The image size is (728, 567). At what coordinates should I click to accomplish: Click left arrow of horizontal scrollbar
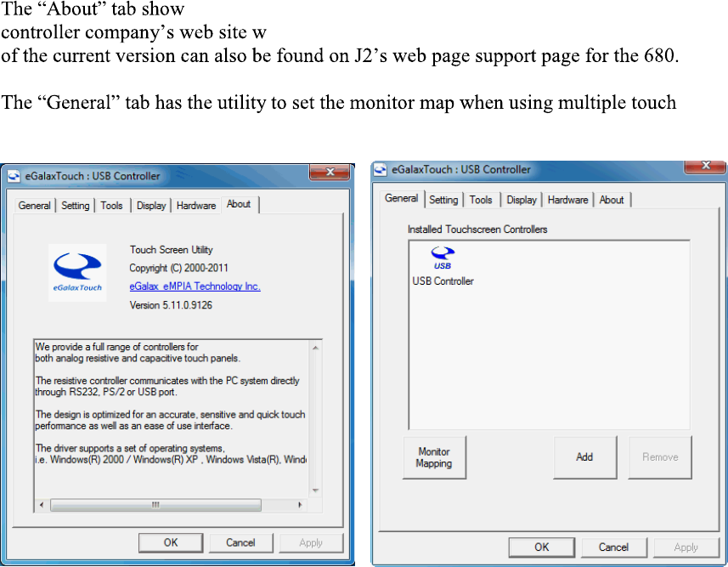click(x=42, y=505)
